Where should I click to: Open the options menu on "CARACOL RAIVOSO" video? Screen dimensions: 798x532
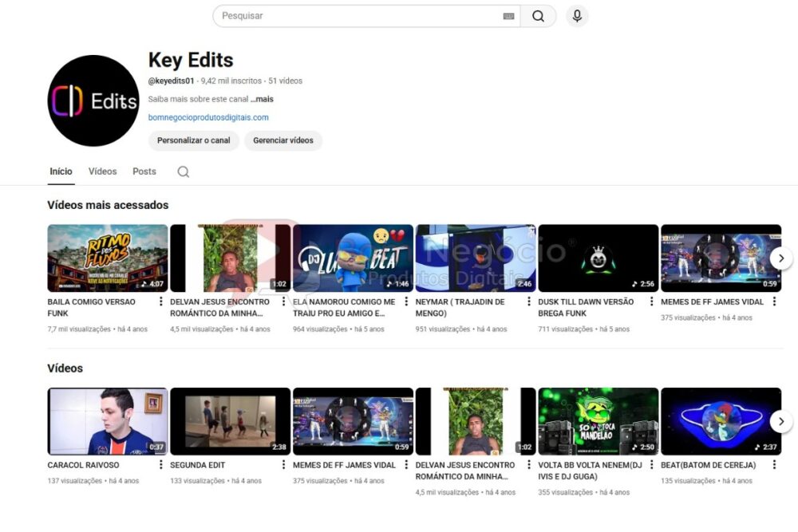[161, 463]
